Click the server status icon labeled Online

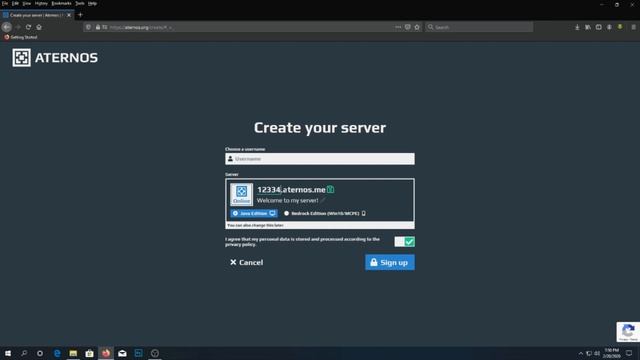(x=241, y=194)
